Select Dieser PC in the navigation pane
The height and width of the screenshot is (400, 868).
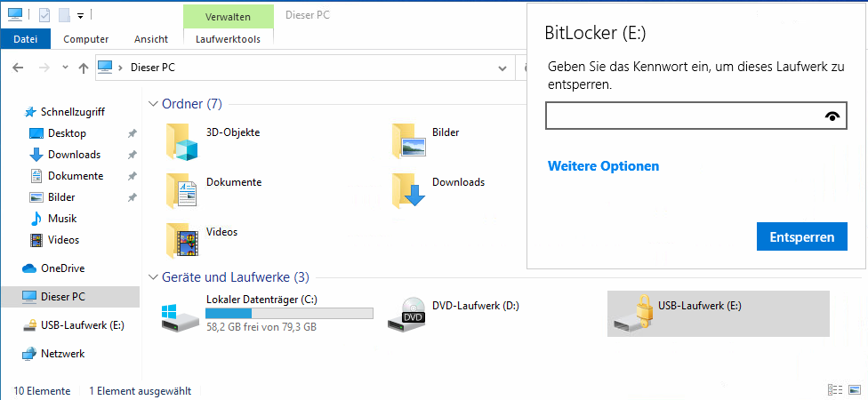70,297
